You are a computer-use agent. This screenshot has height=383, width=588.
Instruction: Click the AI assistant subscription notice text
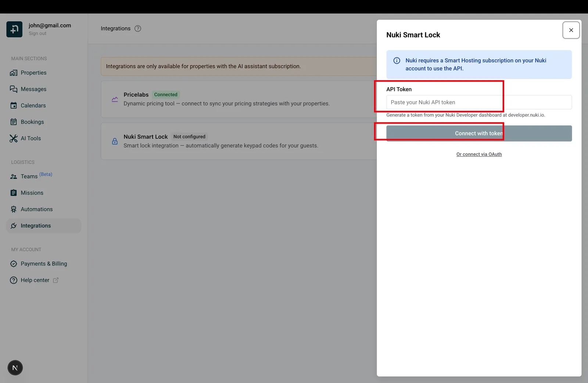[203, 67]
